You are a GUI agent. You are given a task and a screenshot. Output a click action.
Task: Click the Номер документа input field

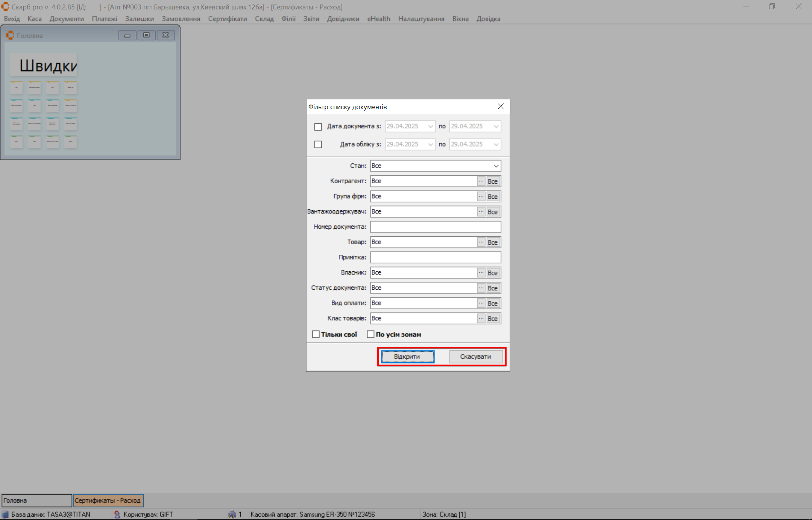click(x=435, y=227)
